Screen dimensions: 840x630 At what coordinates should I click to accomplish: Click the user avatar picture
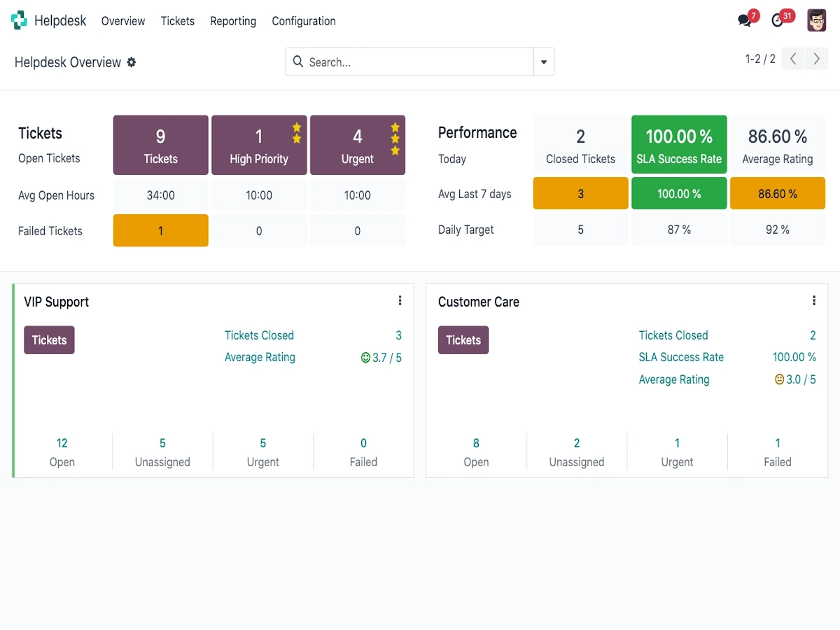[x=816, y=20]
